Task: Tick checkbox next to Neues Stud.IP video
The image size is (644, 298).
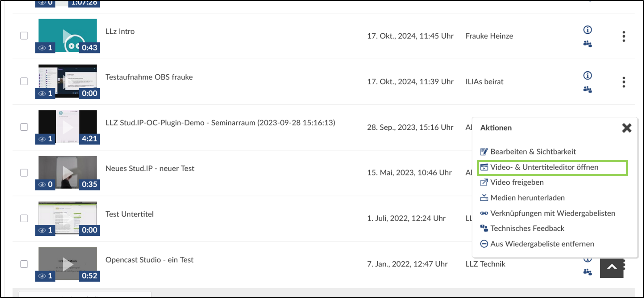Action: pyautogui.click(x=24, y=173)
